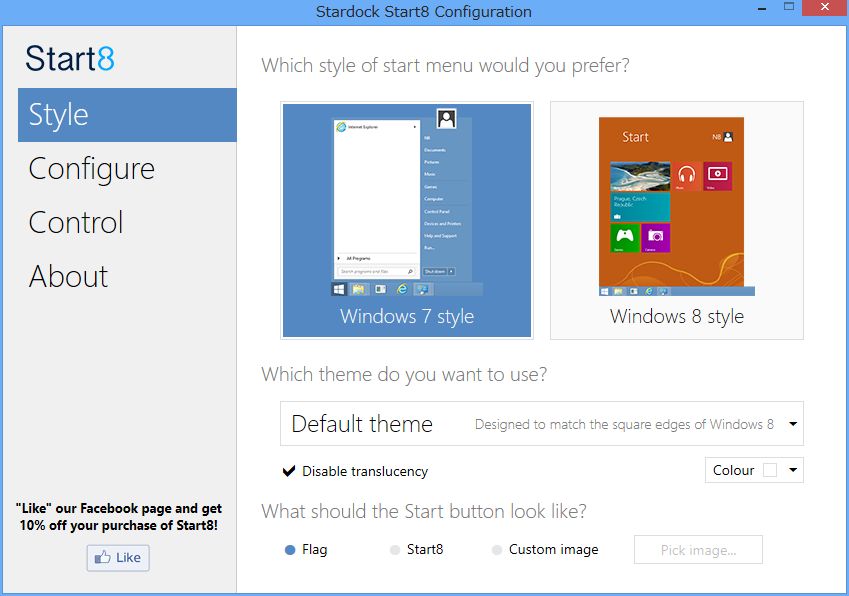Expand the Colour dropdown

tap(795, 470)
